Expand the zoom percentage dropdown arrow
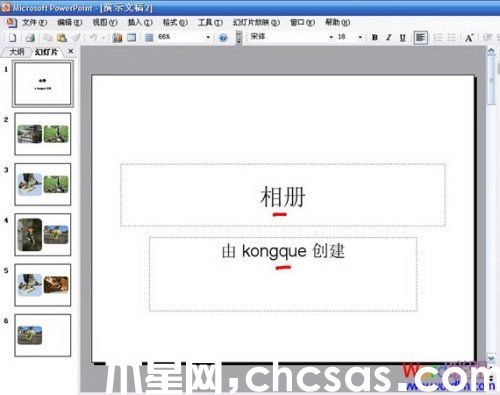 pos(208,37)
